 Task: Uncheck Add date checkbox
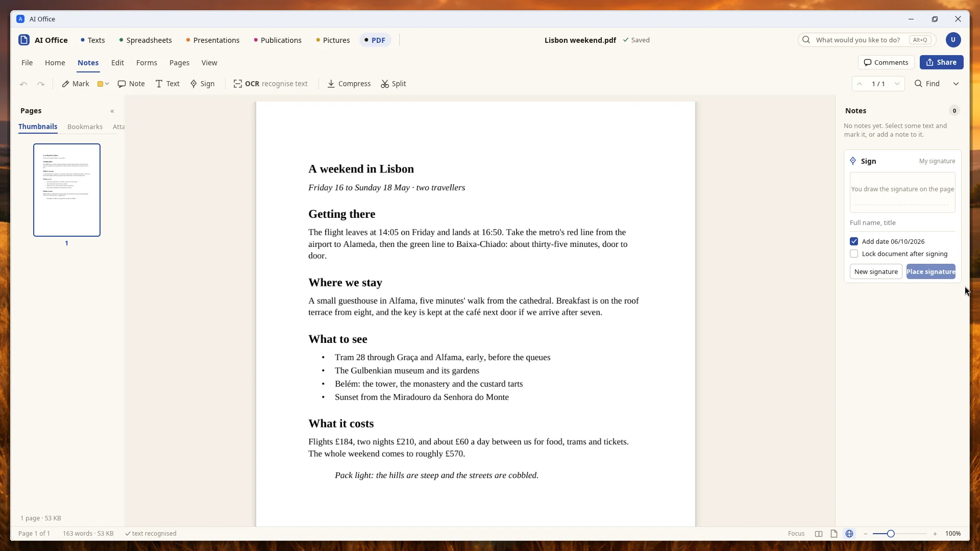pyautogui.click(x=854, y=241)
